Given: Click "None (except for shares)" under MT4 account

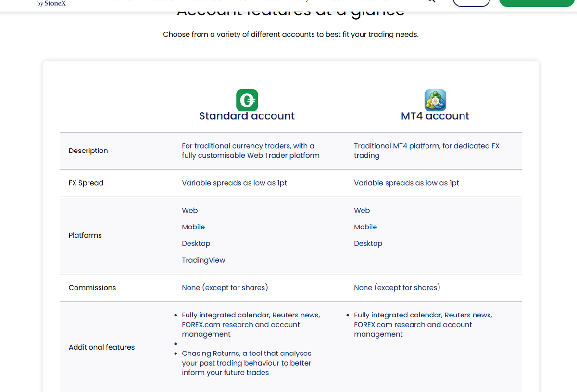Looking at the screenshot, I should [x=397, y=288].
